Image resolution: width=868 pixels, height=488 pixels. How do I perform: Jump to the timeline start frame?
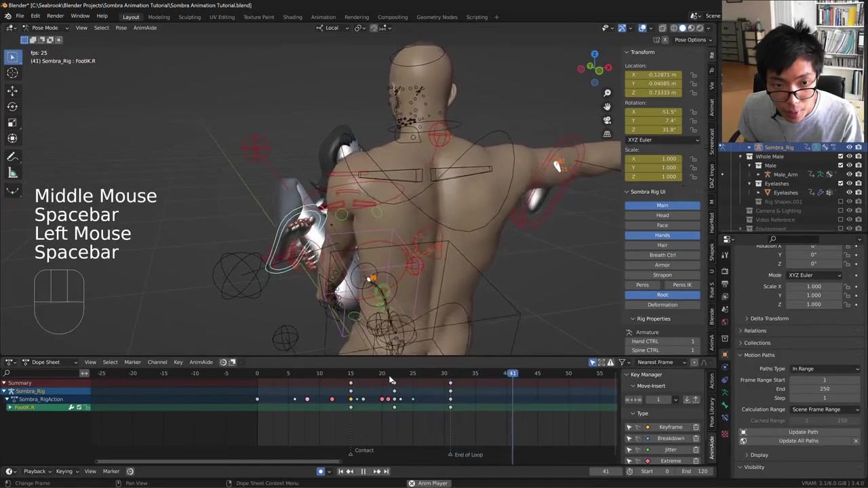click(340, 472)
